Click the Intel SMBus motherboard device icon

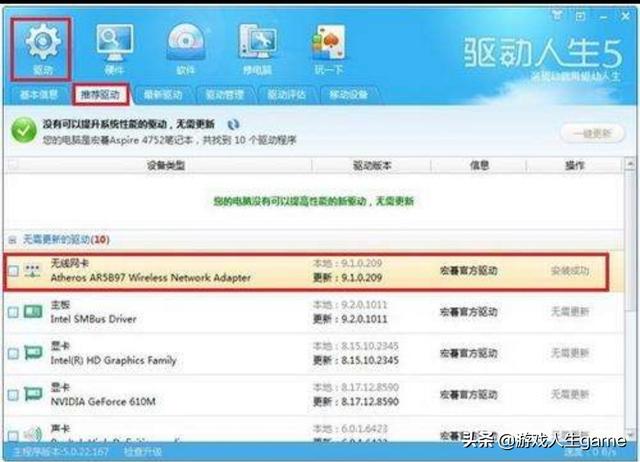point(33,312)
